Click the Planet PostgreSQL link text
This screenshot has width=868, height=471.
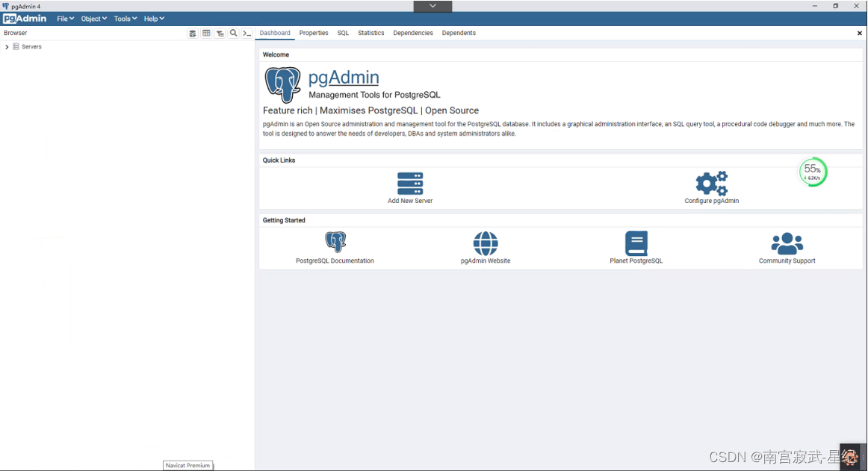636,261
